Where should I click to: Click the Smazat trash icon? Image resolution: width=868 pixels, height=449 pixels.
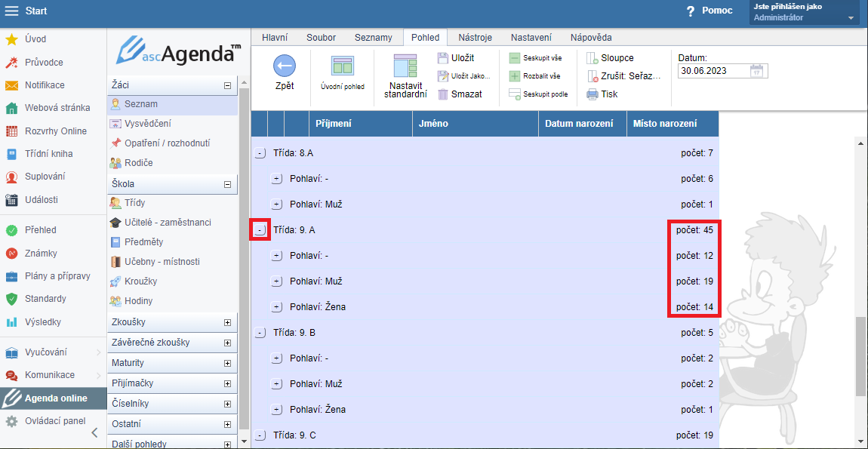point(443,94)
